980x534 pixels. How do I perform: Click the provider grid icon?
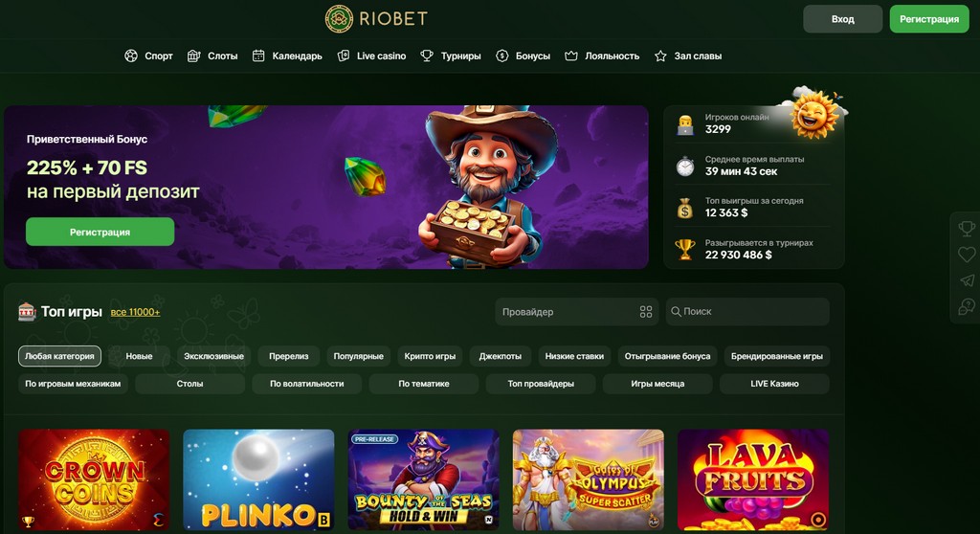(x=646, y=311)
